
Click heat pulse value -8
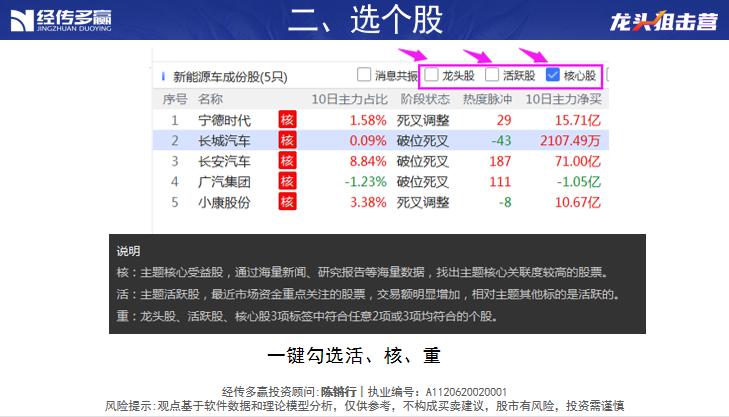click(x=504, y=202)
